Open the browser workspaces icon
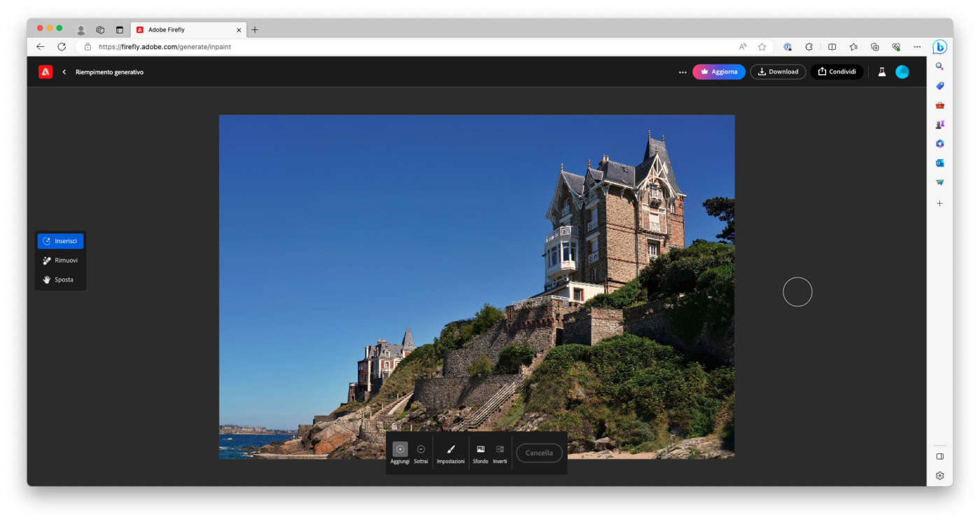Screen dimensions: 980x522 (100, 30)
